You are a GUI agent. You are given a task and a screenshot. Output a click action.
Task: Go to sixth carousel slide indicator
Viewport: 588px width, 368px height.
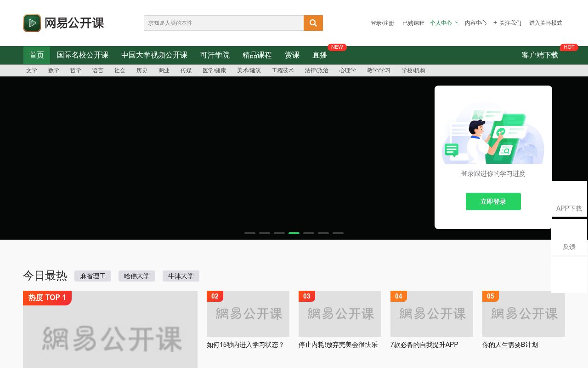tap(323, 233)
